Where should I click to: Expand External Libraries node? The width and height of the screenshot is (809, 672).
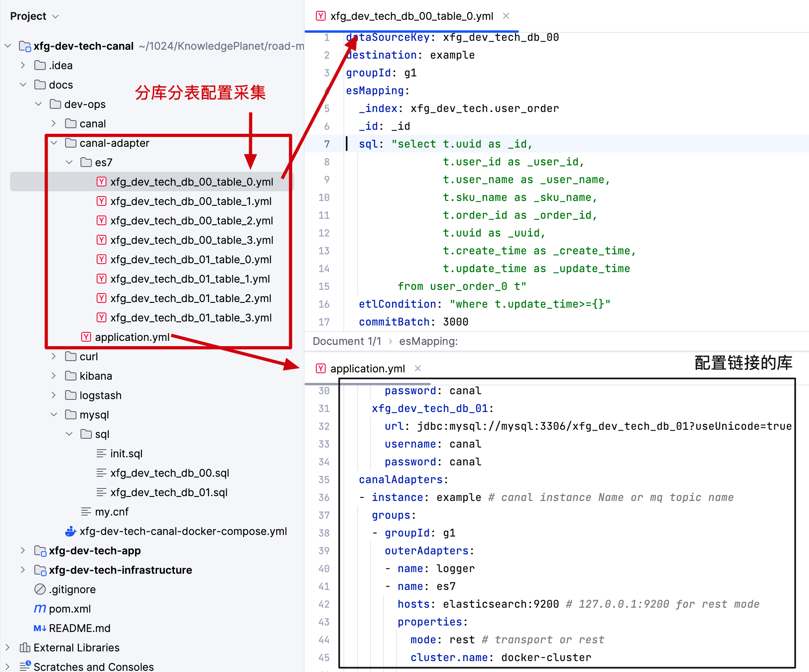click(x=8, y=648)
